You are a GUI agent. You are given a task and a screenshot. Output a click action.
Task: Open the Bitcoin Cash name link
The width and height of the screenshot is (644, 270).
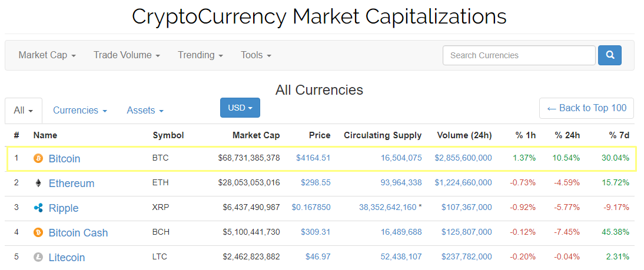[x=78, y=232]
